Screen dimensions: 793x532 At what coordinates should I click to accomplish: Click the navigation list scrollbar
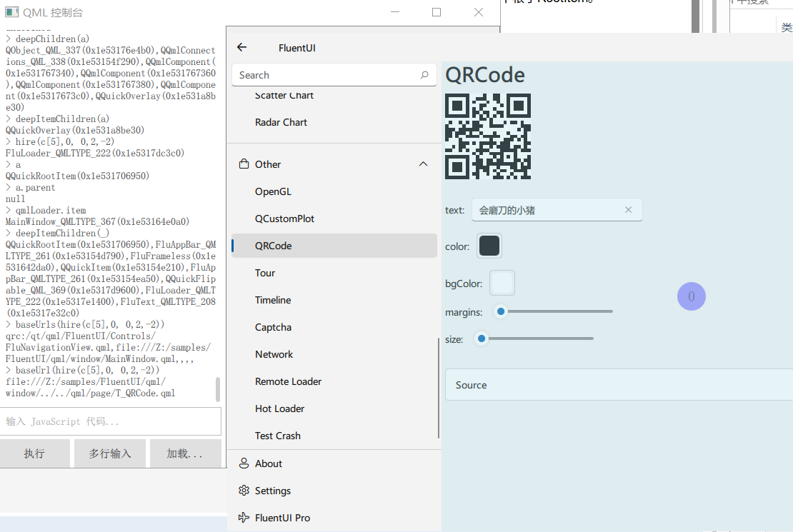pyautogui.click(x=439, y=387)
